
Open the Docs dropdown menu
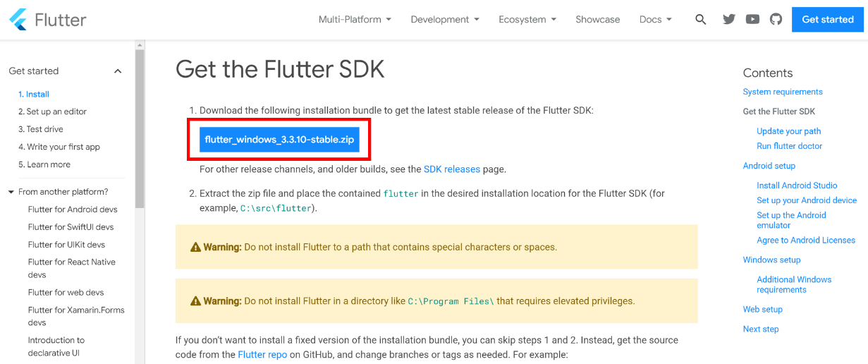656,20
